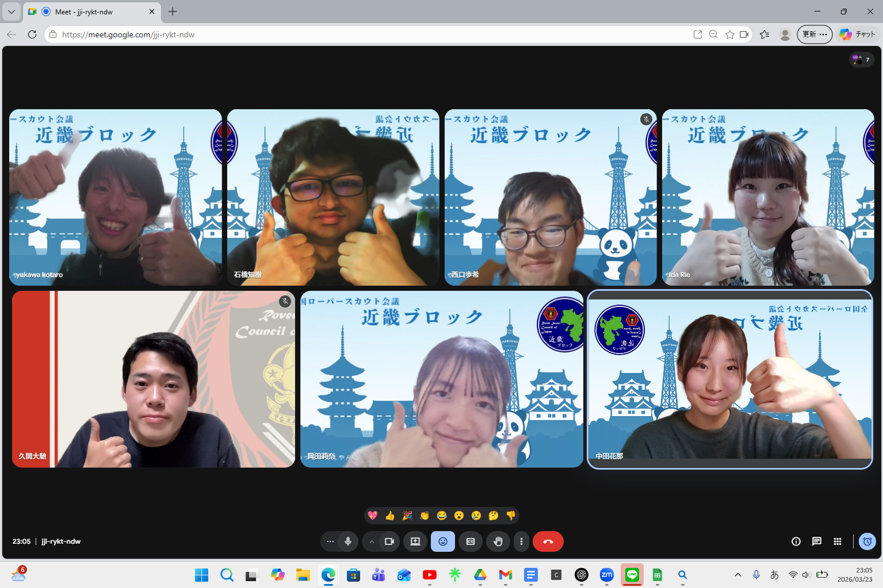
Task: Open a new browser tab
Action: coord(173,11)
